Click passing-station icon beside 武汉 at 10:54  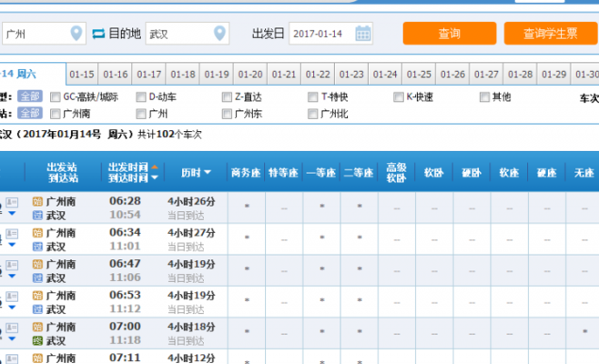coord(37,216)
